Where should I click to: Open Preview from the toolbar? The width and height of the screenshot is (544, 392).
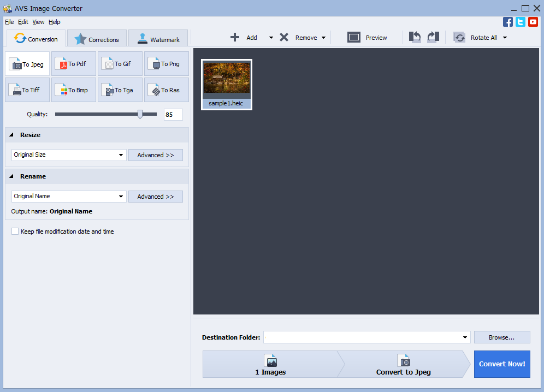(x=367, y=38)
